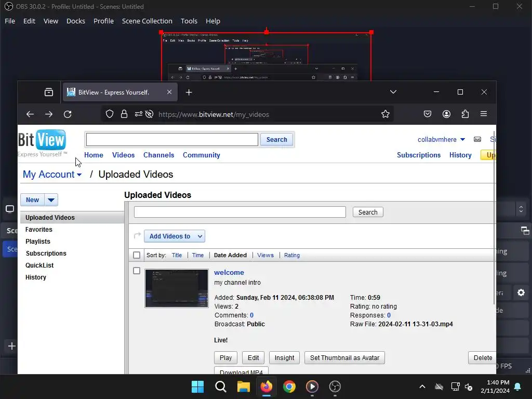Click Set Thumbnail as Avatar
Screen dimensions: 532x399
pyautogui.click(x=345, y=357)
